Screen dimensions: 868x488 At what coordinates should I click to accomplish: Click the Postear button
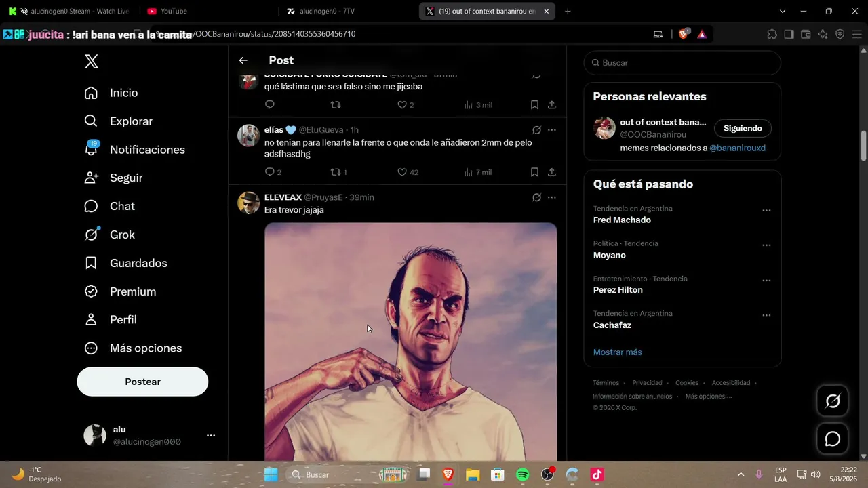[142, 382]
